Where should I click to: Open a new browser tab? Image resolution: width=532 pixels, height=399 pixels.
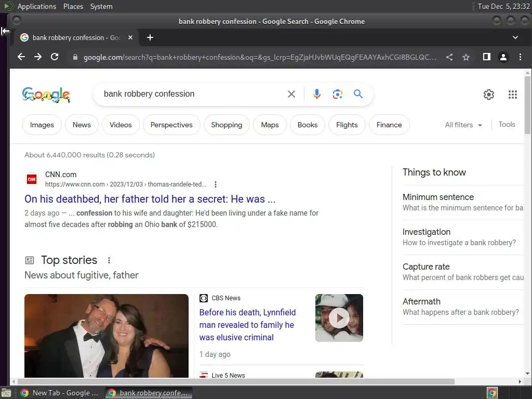pyautogui.click(x=150, y=37)
